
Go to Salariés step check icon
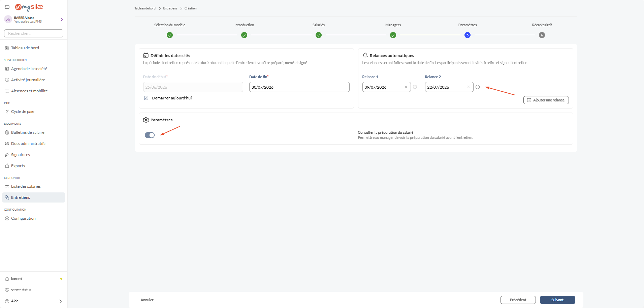click(x=319, y=35)
